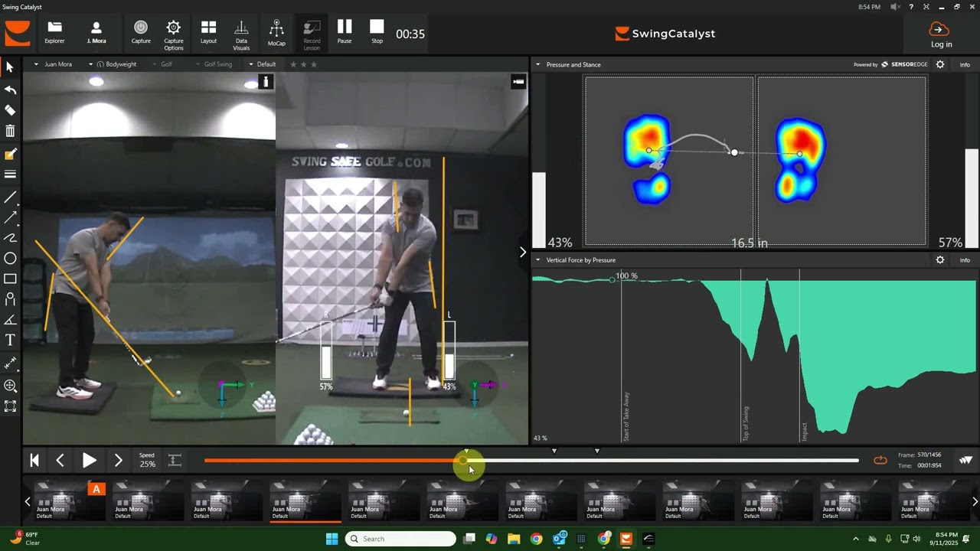The image size is (980, 551).
Task: Select the rectangle drawing tool
Action: 10,279
